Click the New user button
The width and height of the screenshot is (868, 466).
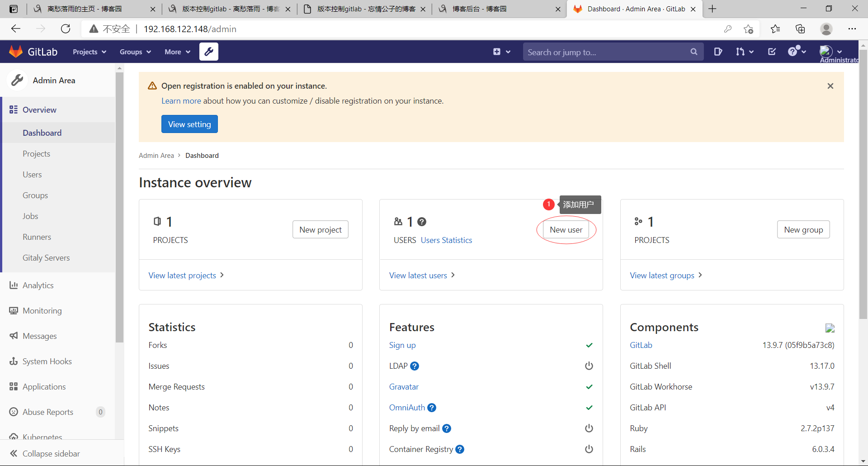click(x=566, y=229)
